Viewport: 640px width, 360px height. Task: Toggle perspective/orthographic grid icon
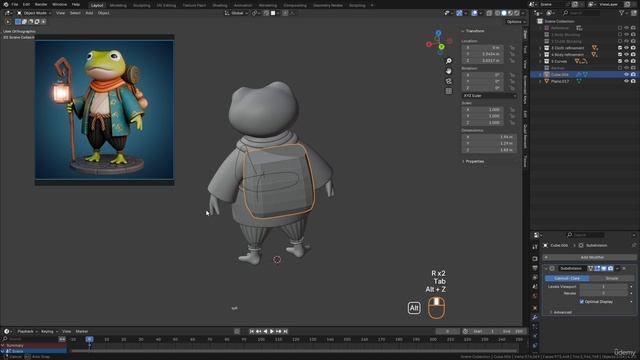click(449, 91)
